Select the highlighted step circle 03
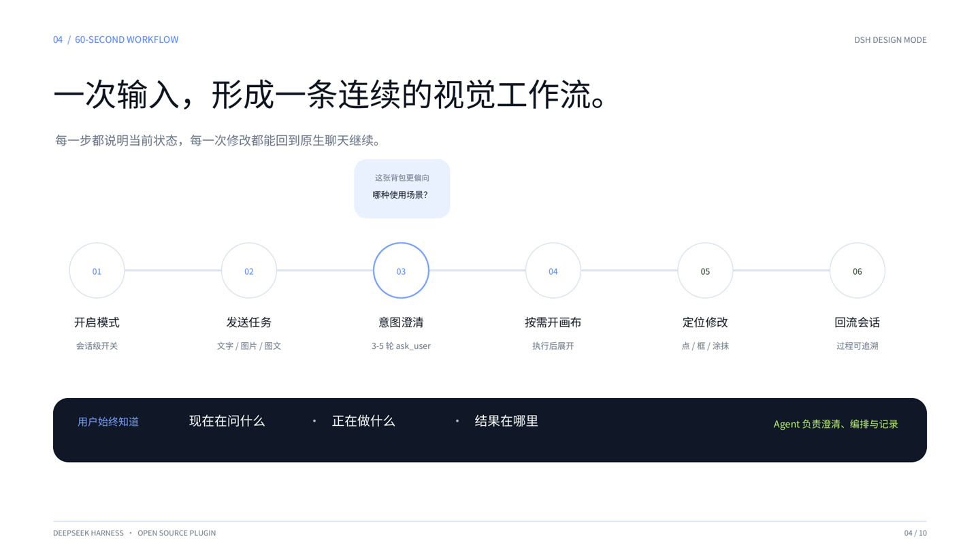Image resolution: width=980 pixels, height=551 pixels. point(401,271)
